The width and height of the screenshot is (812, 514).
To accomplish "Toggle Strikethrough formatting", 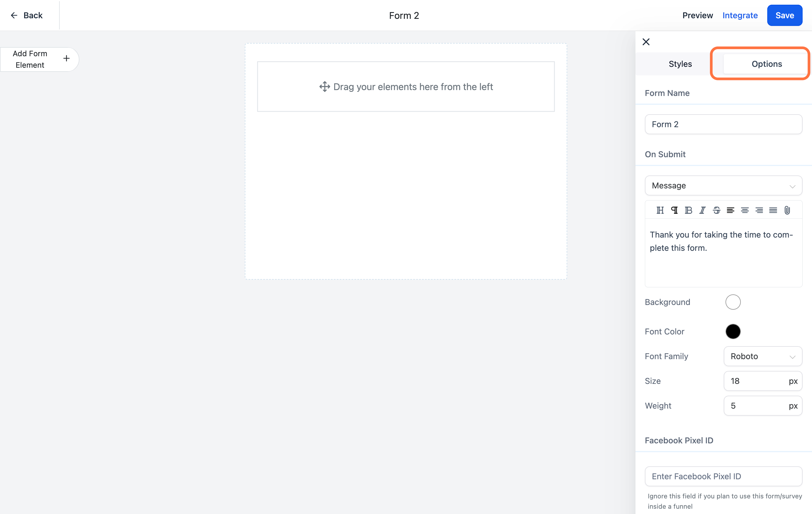I will click(717, 210).
